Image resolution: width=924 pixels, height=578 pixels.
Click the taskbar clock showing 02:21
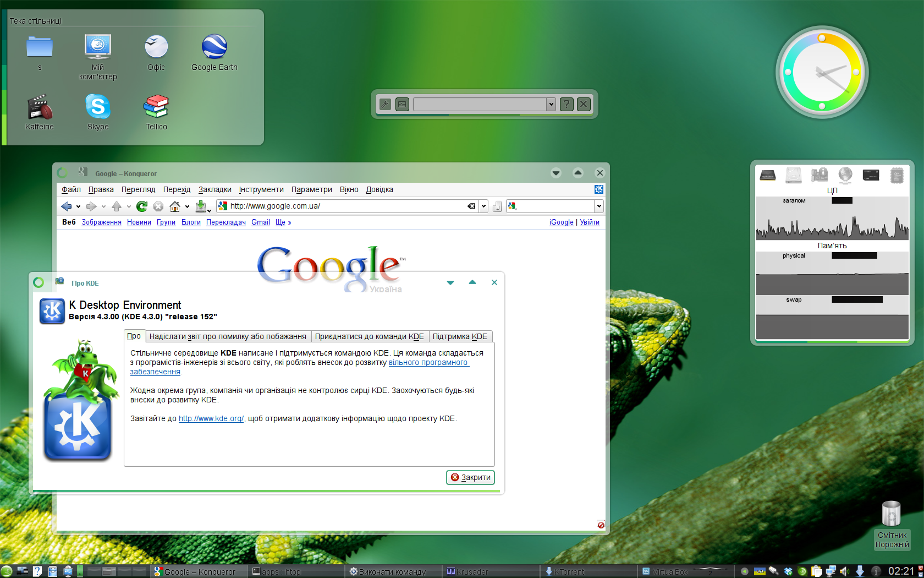pyautogui.click(x=901, y=571)
